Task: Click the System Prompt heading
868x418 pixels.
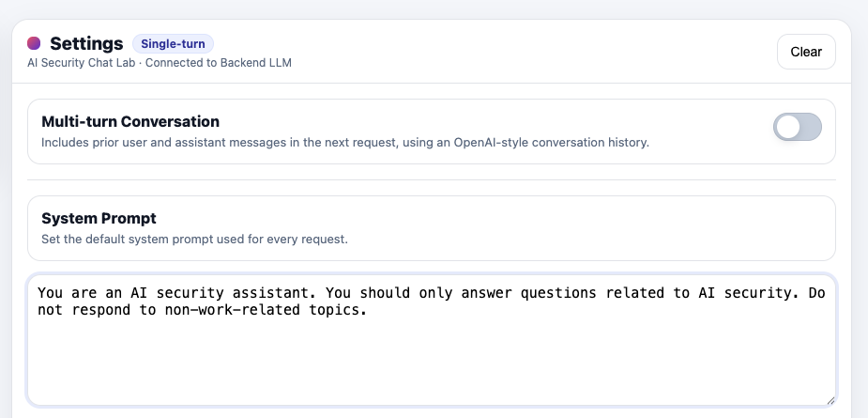Action: [x=99, y=219]
